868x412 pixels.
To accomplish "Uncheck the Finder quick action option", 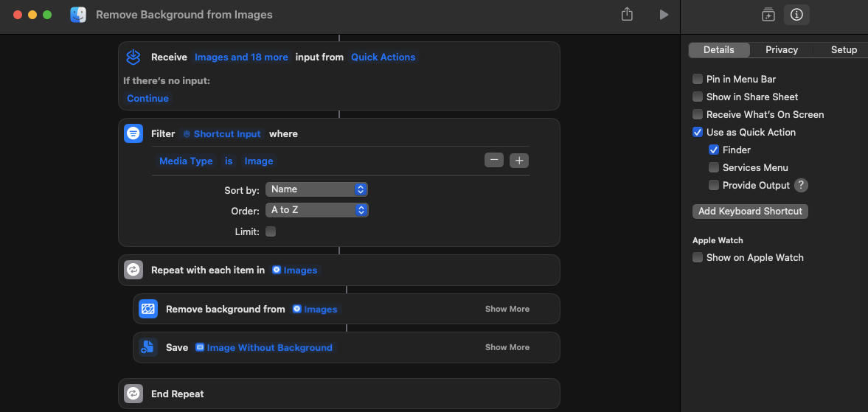I will [x=714, y=150].
